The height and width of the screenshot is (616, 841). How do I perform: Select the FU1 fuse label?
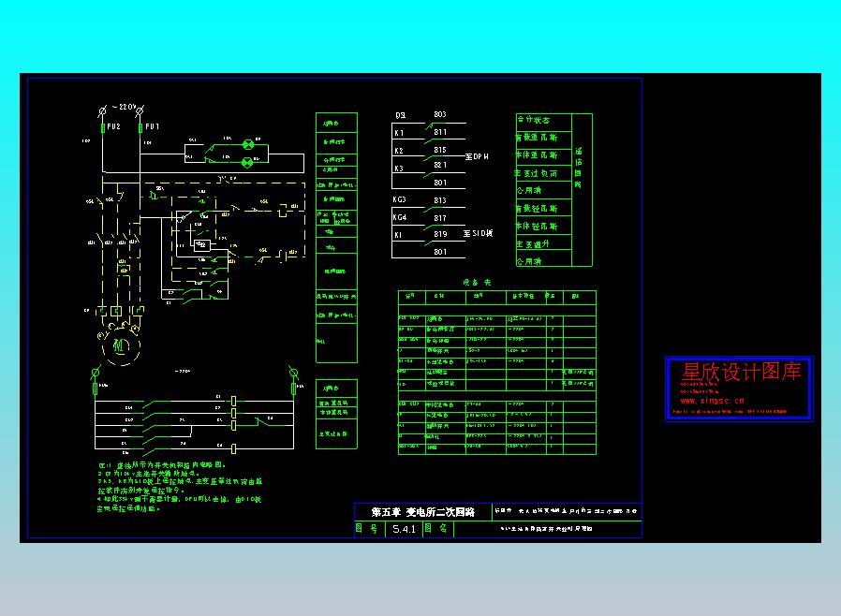(x=153, y=126)
